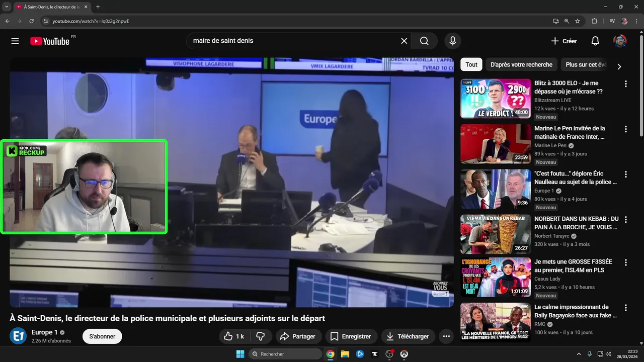This screenshot has height=362, width=644.
Task: Subscribe with the S'abonner button
Action: point(102,336)
